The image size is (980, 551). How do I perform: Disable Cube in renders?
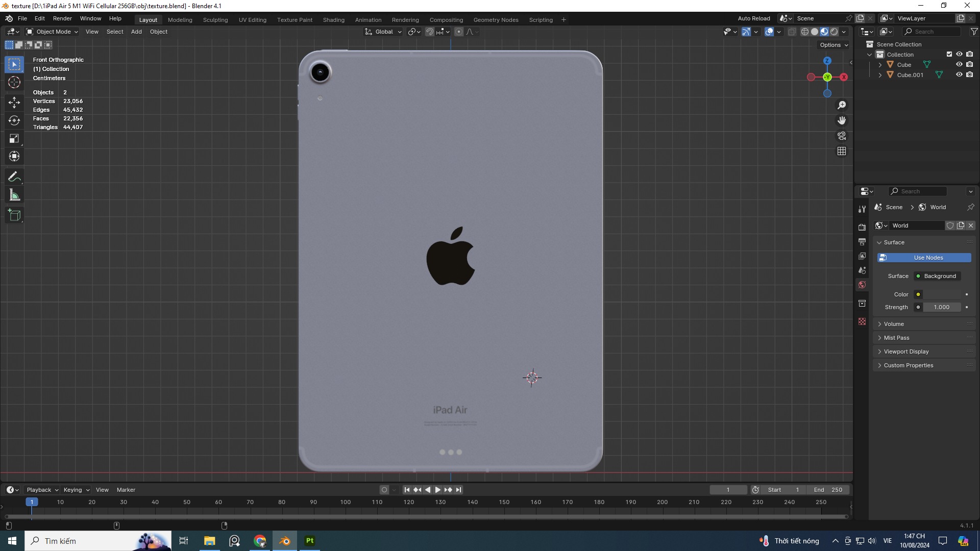[x=969, y=64]
